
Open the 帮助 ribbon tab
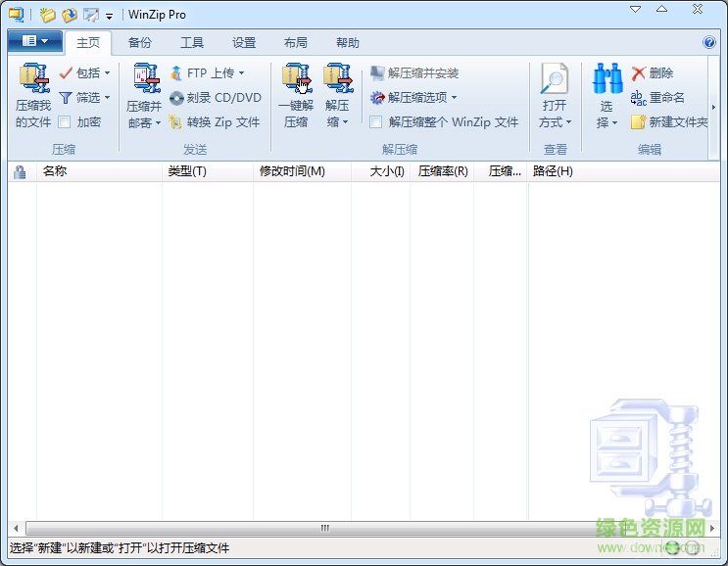pyautogui.click(x=348, y=43)
